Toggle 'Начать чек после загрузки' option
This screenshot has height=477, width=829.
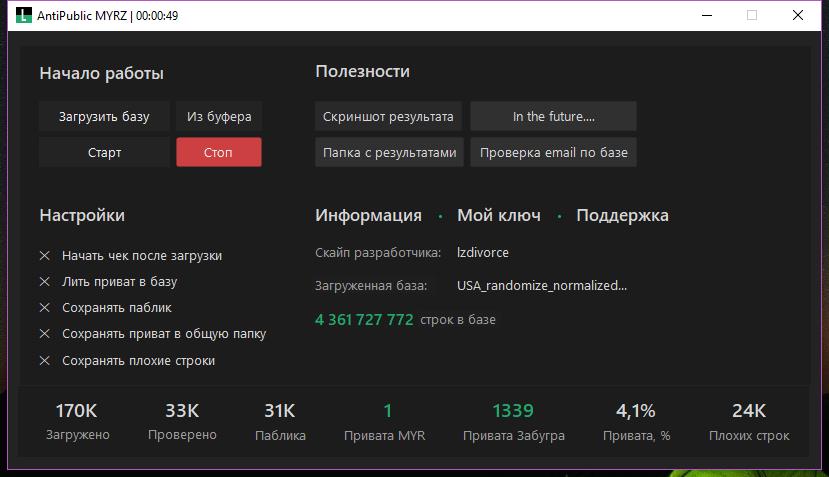[45, 256]
